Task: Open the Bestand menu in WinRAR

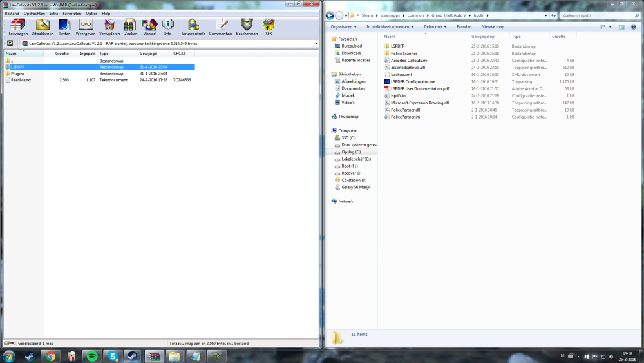Action: 12,13
